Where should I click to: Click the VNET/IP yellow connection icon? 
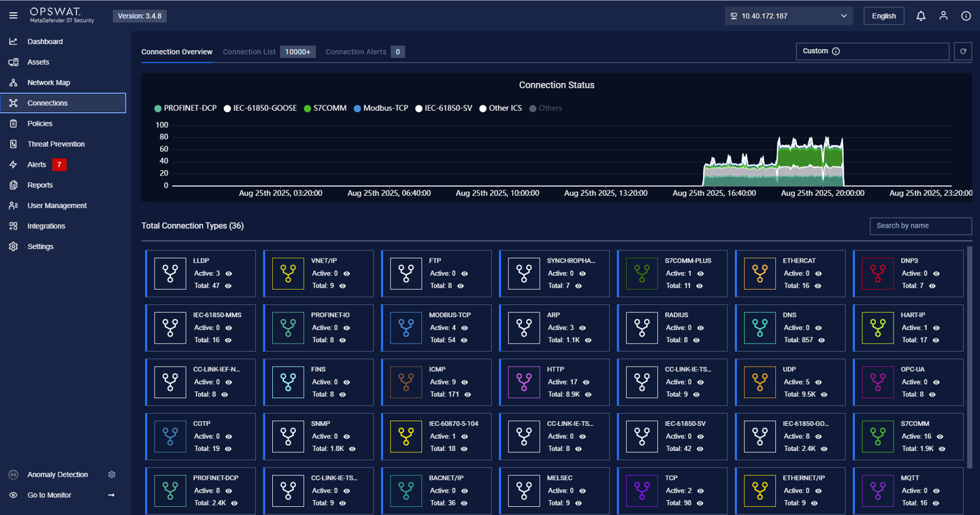[288, 273]
